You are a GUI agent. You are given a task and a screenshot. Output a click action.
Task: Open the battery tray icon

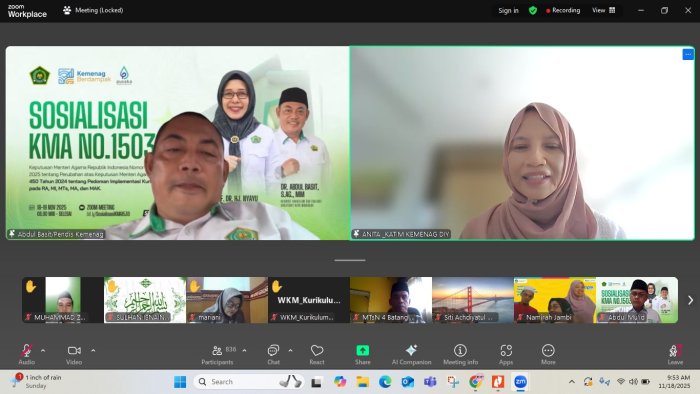pos(646,382)
